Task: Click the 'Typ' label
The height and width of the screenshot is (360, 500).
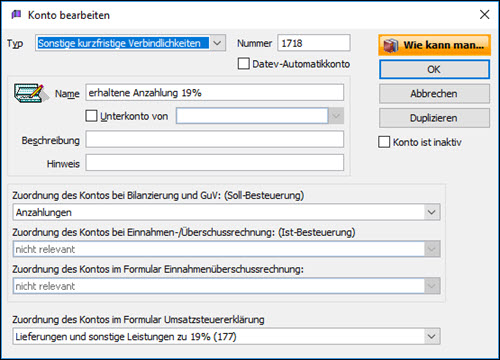Action: [15, 43]
